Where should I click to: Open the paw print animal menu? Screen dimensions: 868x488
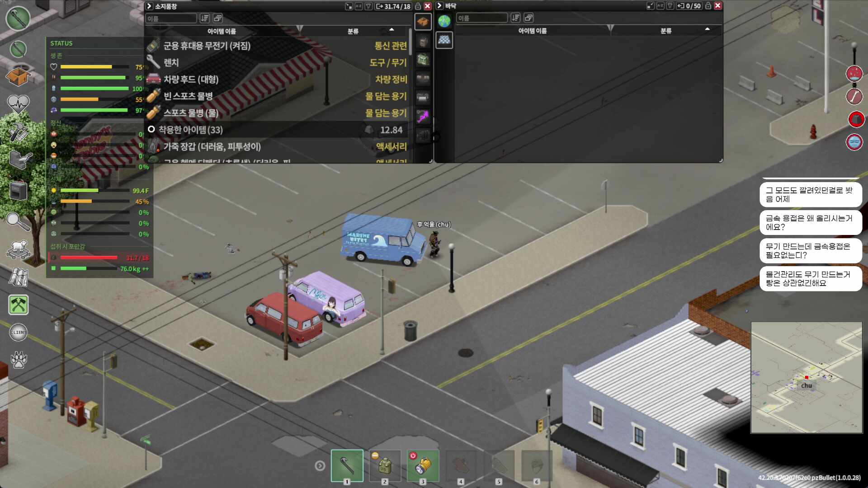click(19, 360)
